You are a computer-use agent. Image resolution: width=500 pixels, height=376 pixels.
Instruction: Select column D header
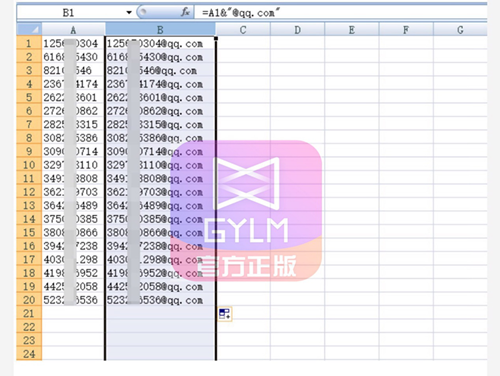[297, 30]
